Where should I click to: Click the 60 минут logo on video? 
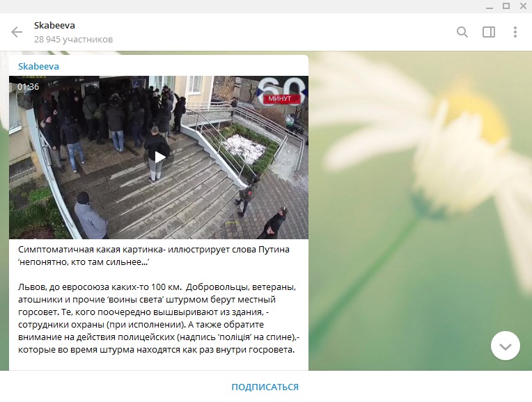(281, 90)
